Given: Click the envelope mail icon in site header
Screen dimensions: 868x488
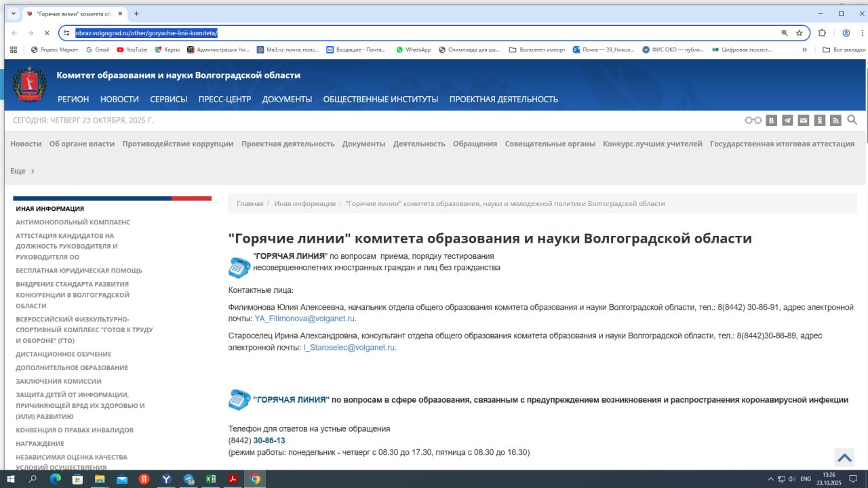Looking at the screenshot, I should [804, 121].
